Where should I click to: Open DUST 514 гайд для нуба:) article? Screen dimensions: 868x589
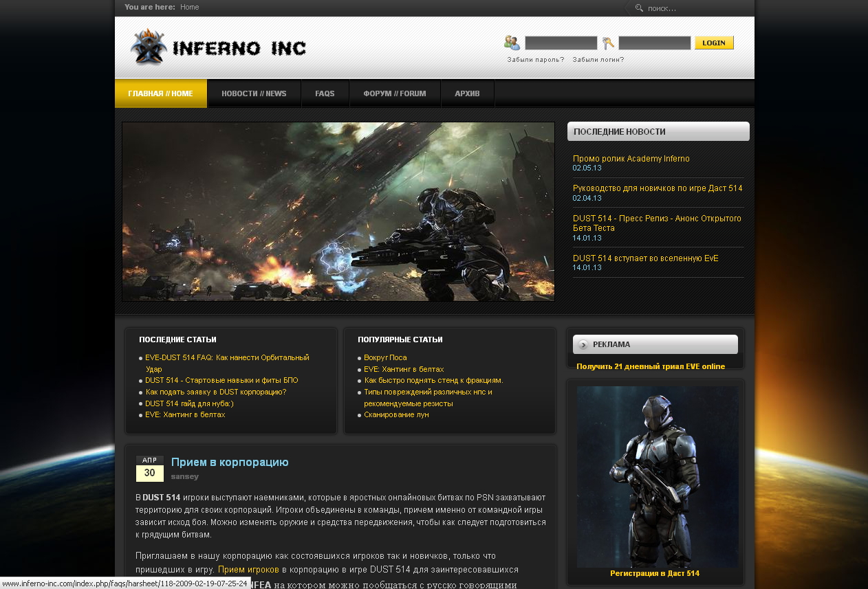coord(189,403)
